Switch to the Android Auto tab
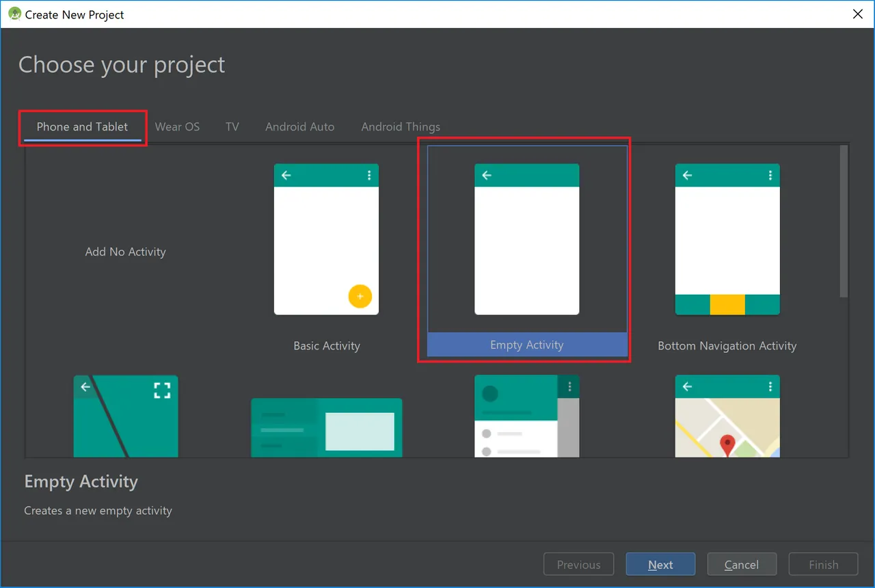Image resolution: width=875 pixels, height=588 pixels. point(300,126)
